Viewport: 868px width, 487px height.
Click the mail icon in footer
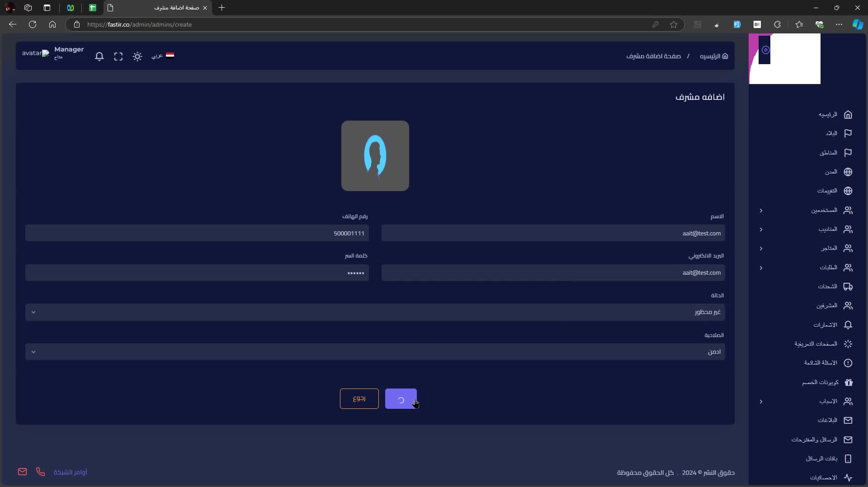pos(22,472)
